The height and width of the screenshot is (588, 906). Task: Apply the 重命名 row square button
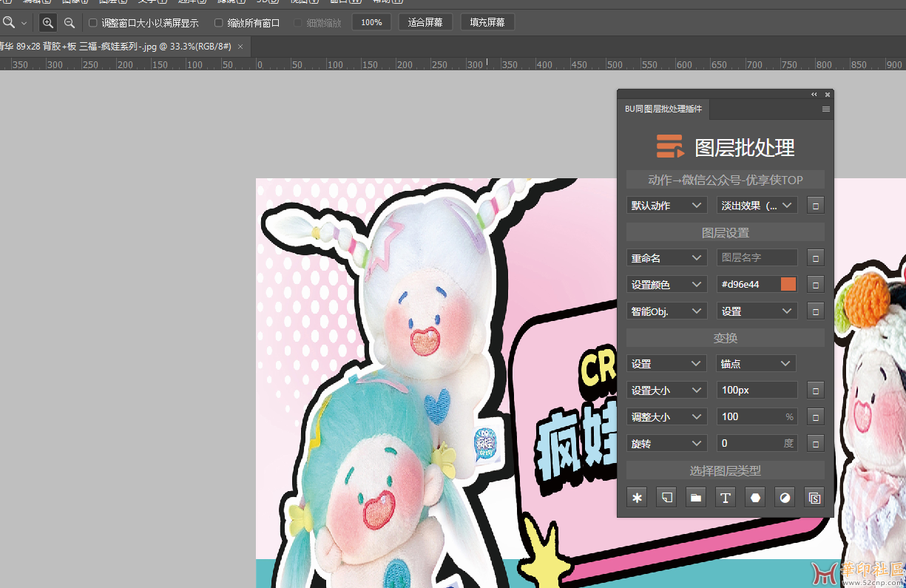point(815,258)
